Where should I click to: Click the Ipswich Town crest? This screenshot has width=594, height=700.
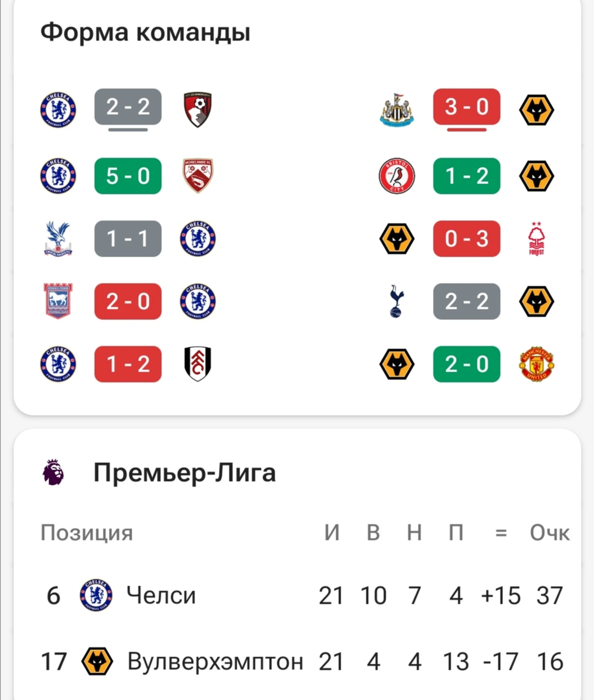click(x=58, y=301)
